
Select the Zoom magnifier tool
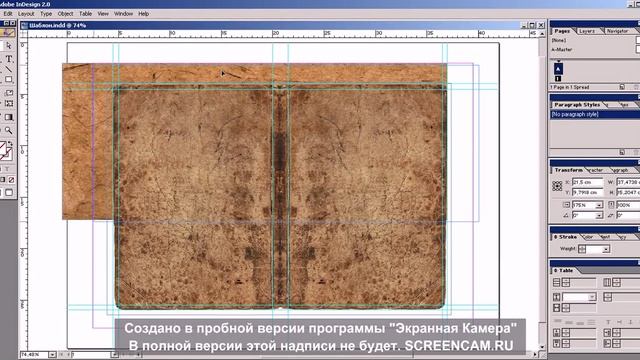tap(9, 131)
